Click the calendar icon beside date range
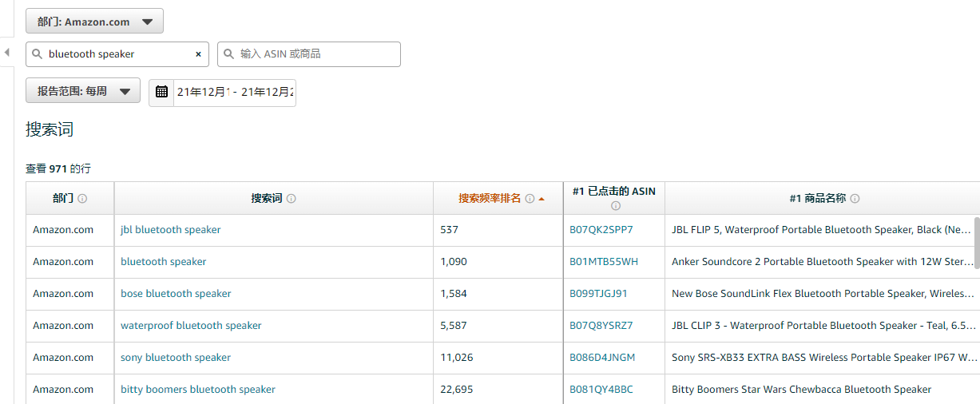980x404 pixels. pos(162,92)
